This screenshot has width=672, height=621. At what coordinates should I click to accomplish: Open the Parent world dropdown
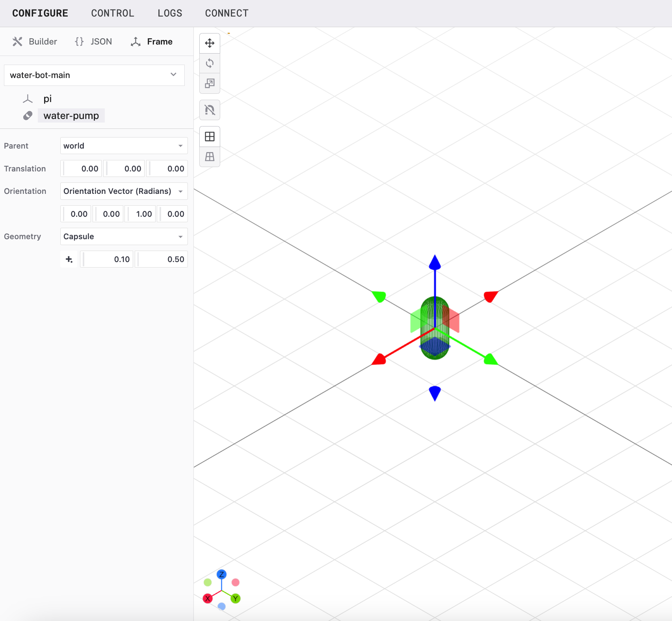point(124,146)
